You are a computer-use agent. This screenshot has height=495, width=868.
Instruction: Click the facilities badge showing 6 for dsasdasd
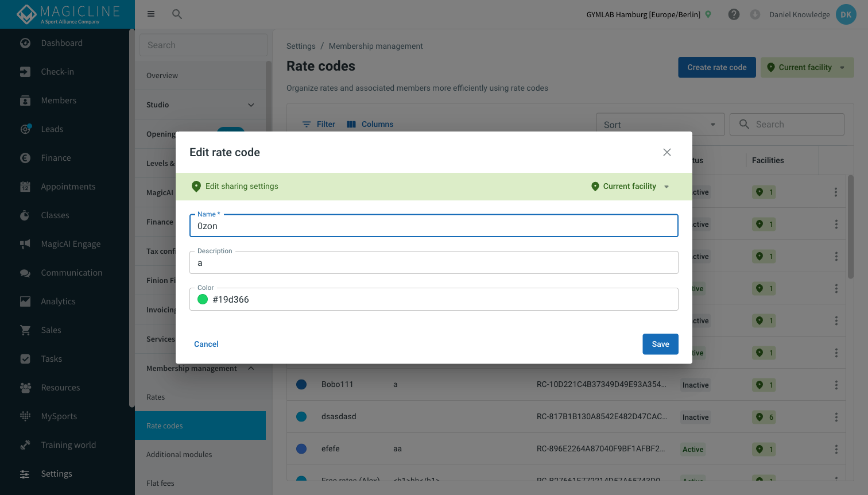tap(764, 417)
